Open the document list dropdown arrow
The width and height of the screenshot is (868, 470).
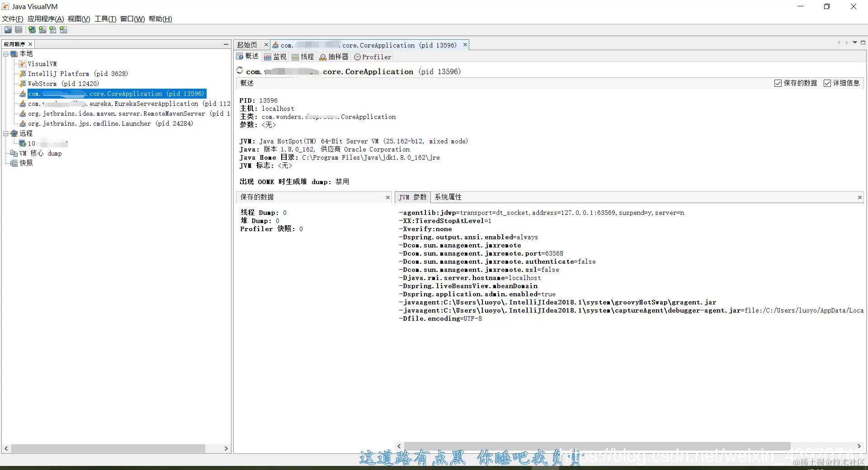855,43
